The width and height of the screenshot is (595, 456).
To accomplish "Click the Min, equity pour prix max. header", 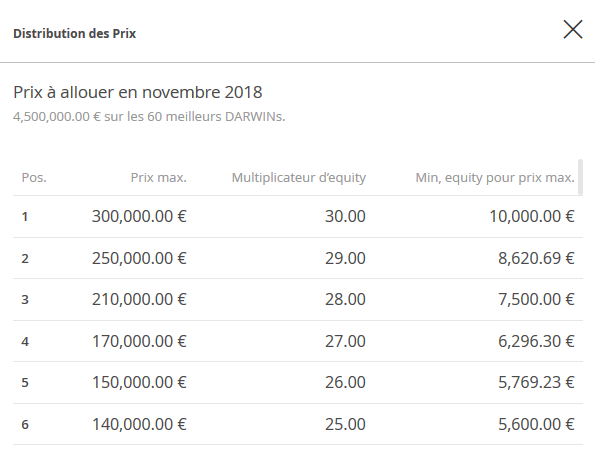I will pos(495,178).
